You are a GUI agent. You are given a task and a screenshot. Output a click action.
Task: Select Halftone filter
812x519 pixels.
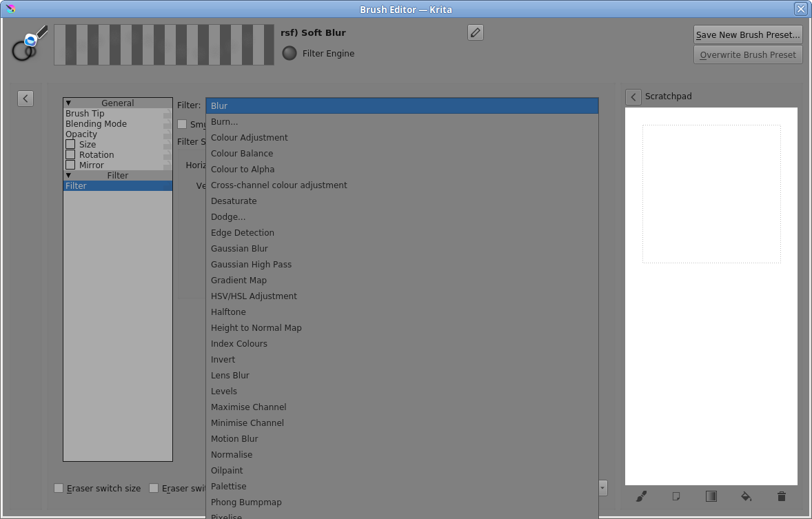click(402, 312)
